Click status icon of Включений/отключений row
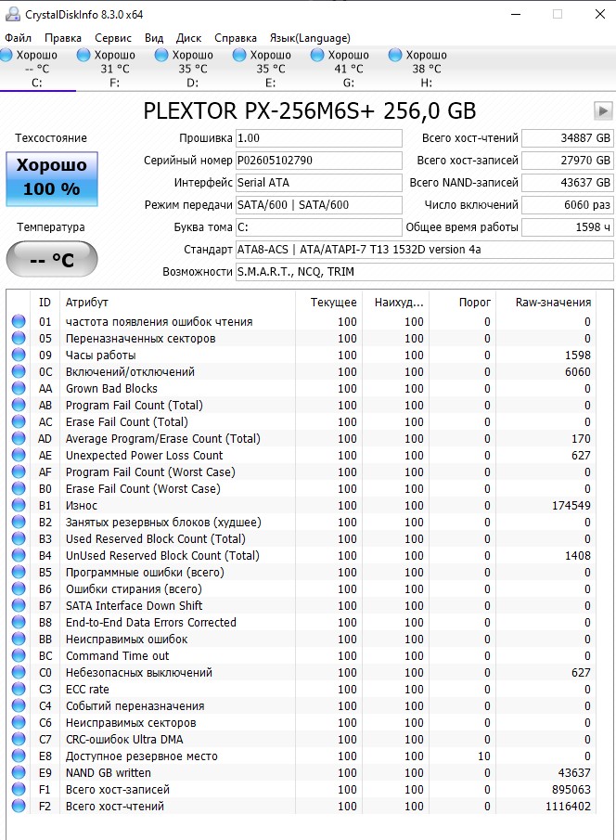Image resolution: width=616 pixels, height=840 pixels. coord(19,372)
